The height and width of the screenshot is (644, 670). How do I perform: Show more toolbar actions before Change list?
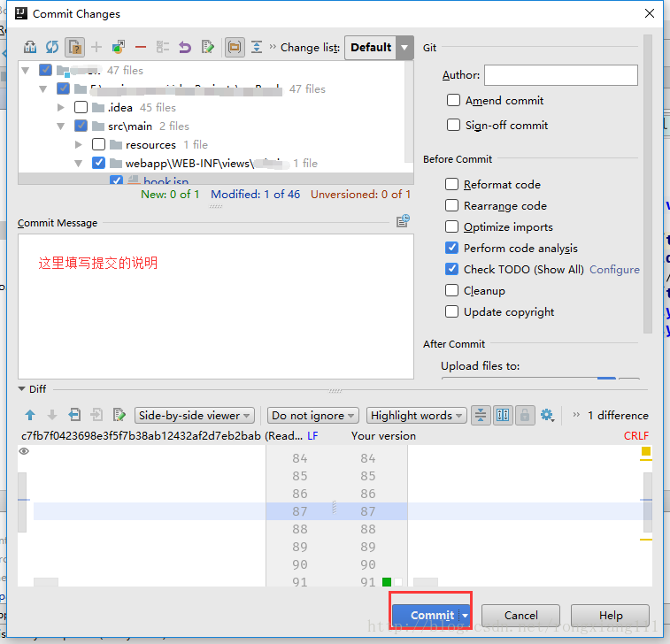[x=273, y=47]
